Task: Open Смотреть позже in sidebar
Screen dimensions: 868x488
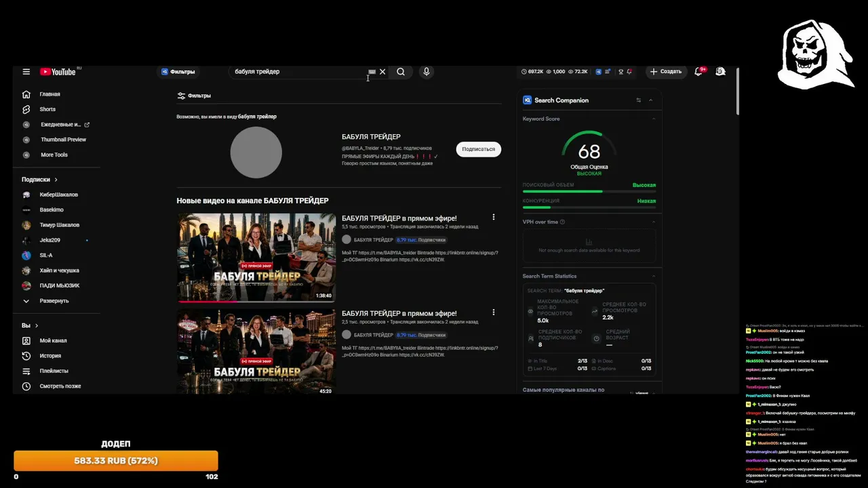Action: click(x=60, y=386)
